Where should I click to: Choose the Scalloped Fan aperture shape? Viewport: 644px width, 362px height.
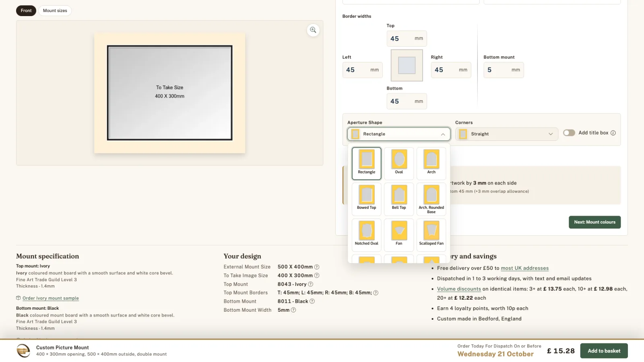coord(431,235)
